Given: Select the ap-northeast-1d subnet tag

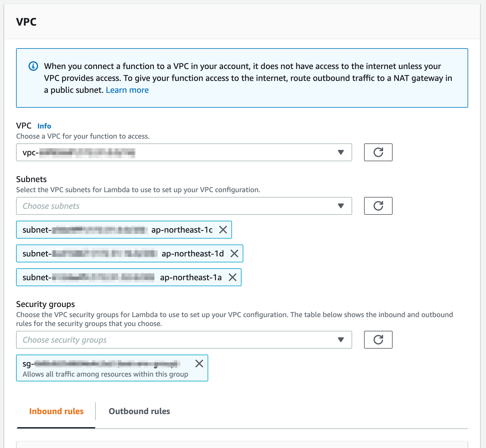Looking at the screenshot, I should pyautogui.click(x=192, y=253).
